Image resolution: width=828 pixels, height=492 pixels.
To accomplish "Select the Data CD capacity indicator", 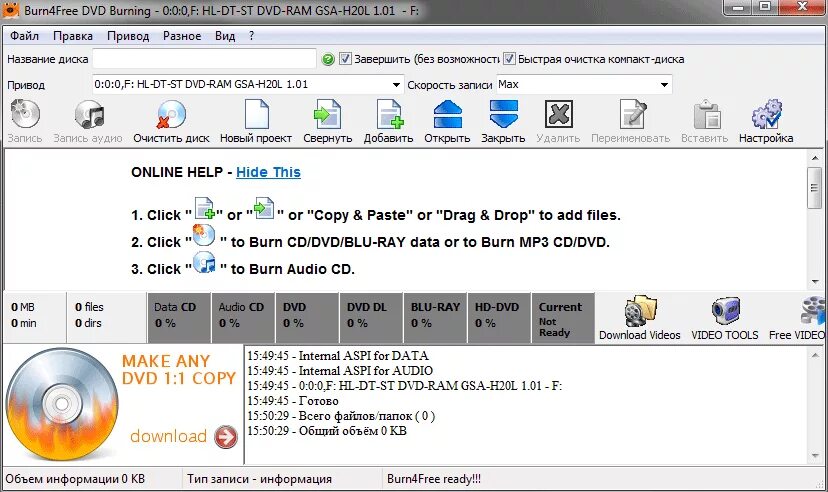I will pyautogui.click(x=179, y=318).
